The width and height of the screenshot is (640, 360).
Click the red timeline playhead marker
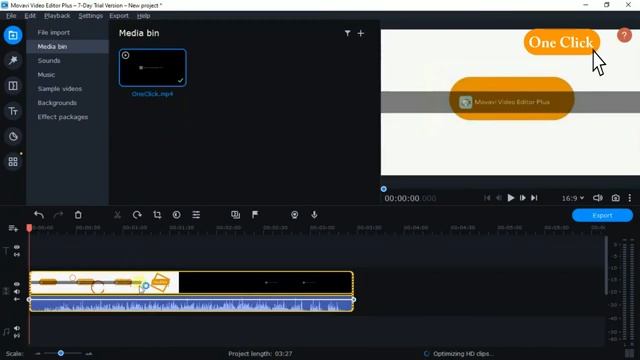click(29, 228)
